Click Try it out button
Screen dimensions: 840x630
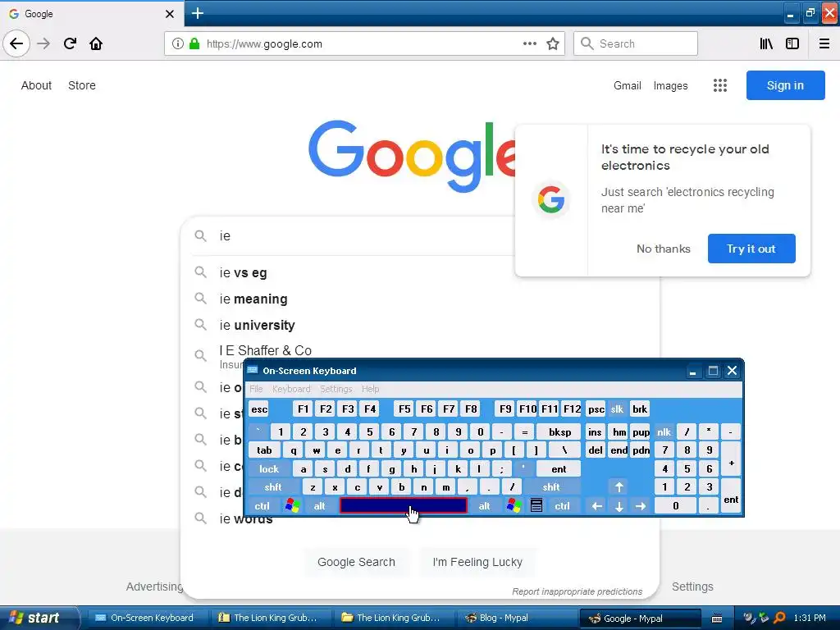(751, 249)
